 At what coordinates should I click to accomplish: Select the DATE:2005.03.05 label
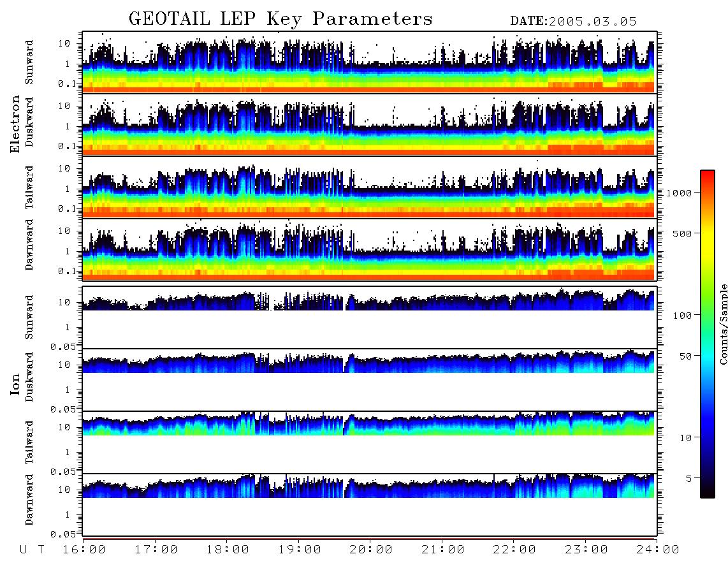point(573,22)
